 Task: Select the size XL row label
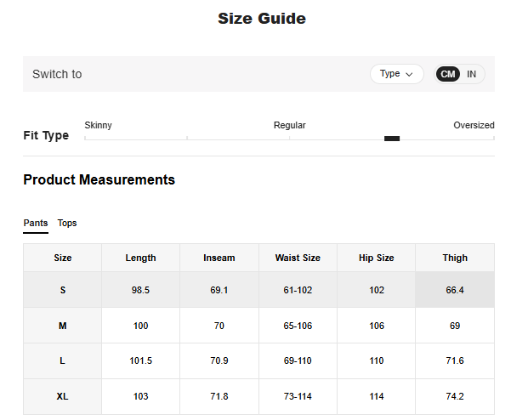click(63, 397)
